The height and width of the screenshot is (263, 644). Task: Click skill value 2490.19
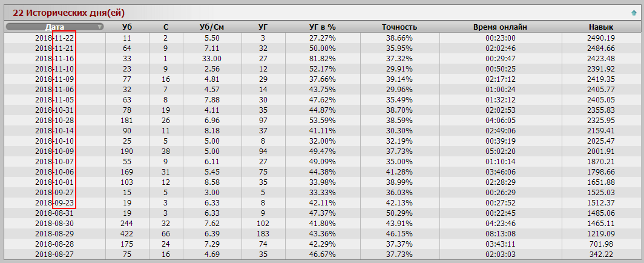(601, 38)
